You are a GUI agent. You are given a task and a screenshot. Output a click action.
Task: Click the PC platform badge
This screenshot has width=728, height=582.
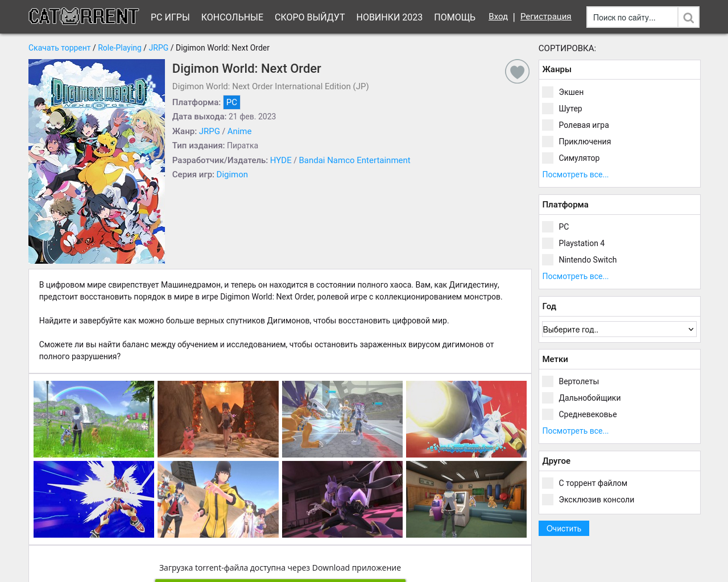coord(231,102)
